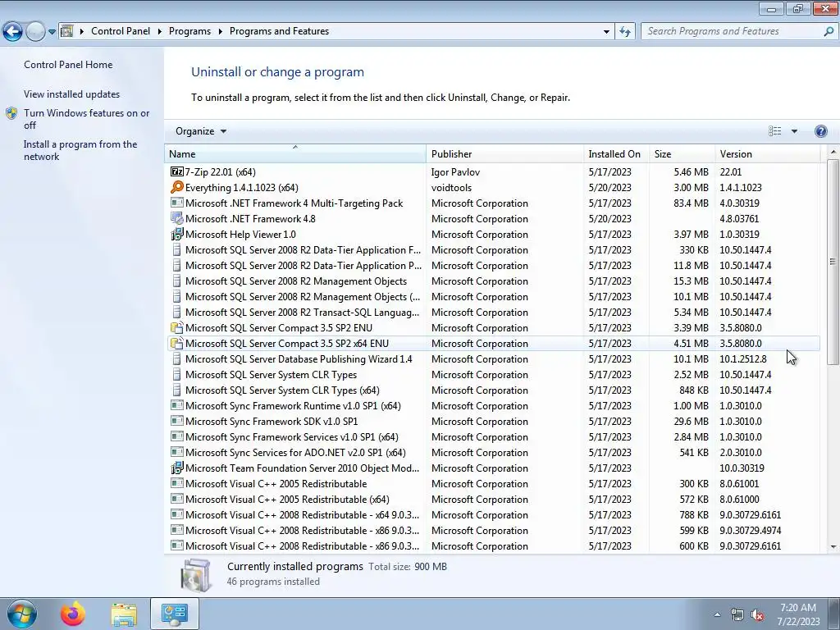The width and height of the screenshot is (840, 630).
Task: Click the Control Panel breadcrumb
Action: 121,31
